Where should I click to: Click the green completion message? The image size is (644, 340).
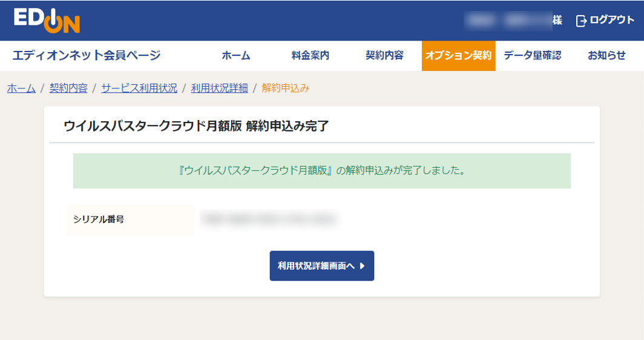pyautogui.click(x=322, y=171)
